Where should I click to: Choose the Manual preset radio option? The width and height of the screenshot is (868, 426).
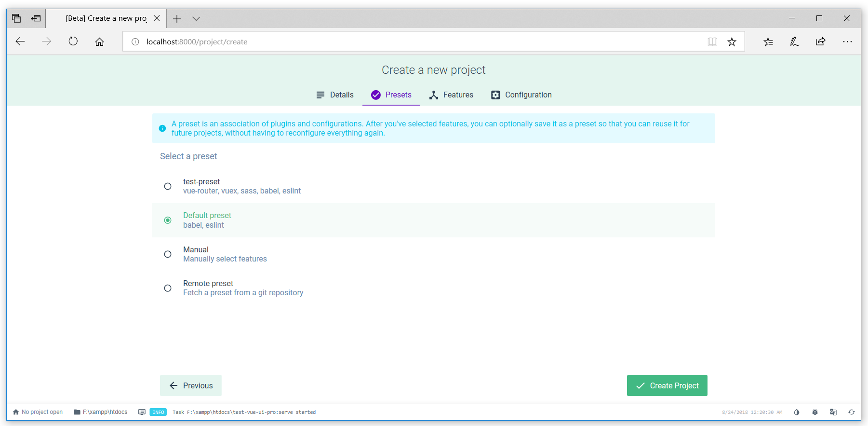[168, 254]
